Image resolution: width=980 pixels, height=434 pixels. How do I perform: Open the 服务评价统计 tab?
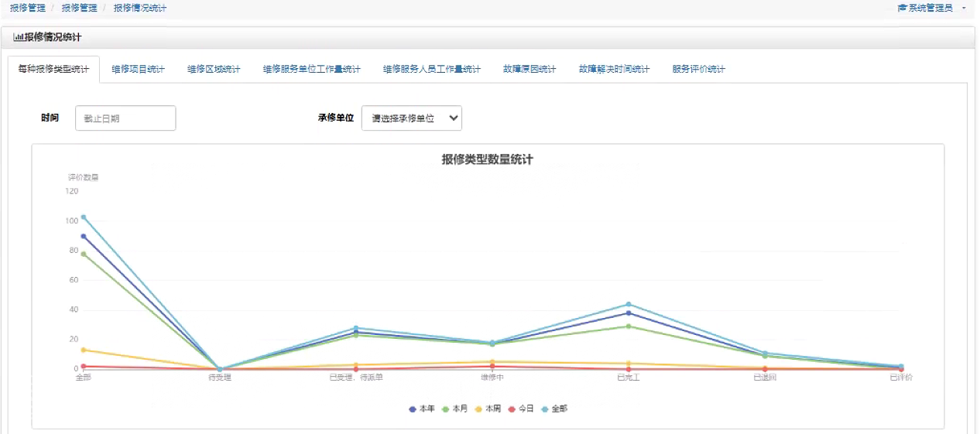pyautogui.click(x=698, y=69)
